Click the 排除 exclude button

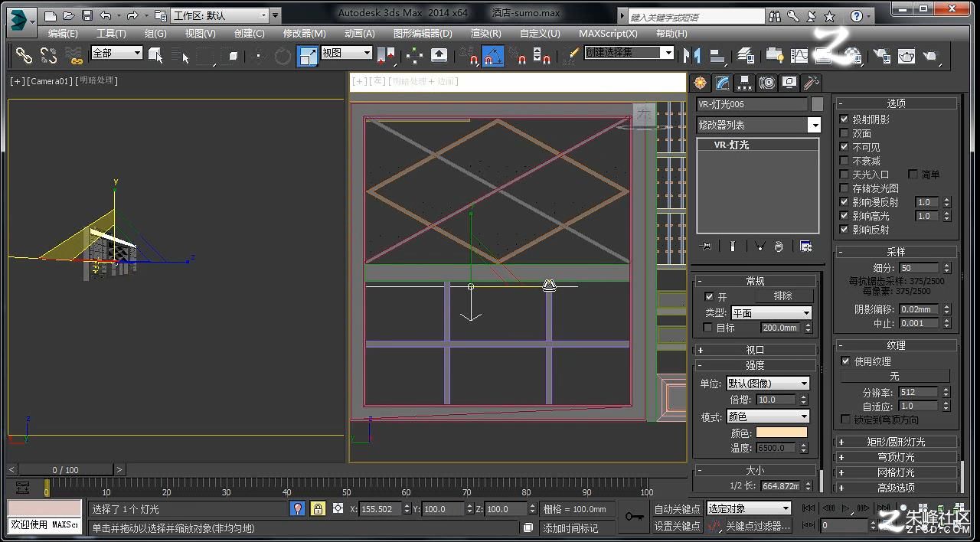[782, 296]
